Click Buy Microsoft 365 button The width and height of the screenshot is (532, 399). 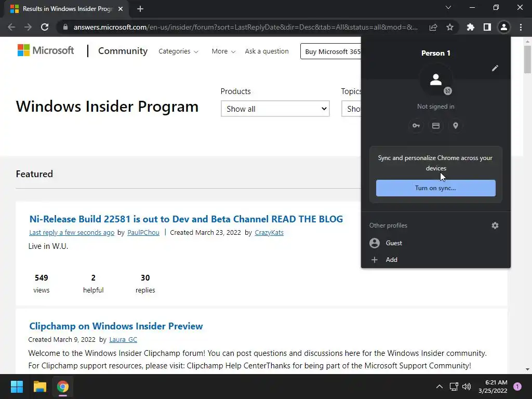tap(331, 51)
